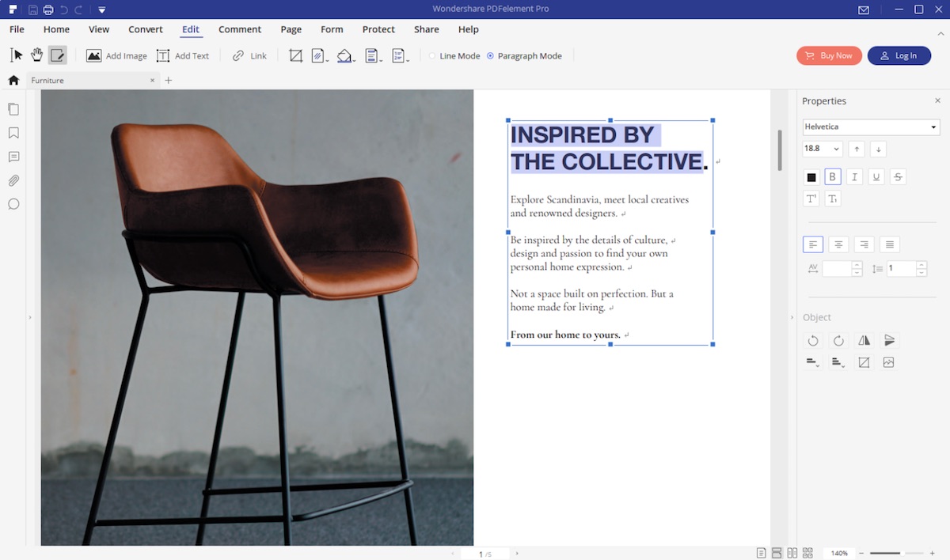Increase font size with up arrow
The image size is (950, 560).
(x=856, y=149)
